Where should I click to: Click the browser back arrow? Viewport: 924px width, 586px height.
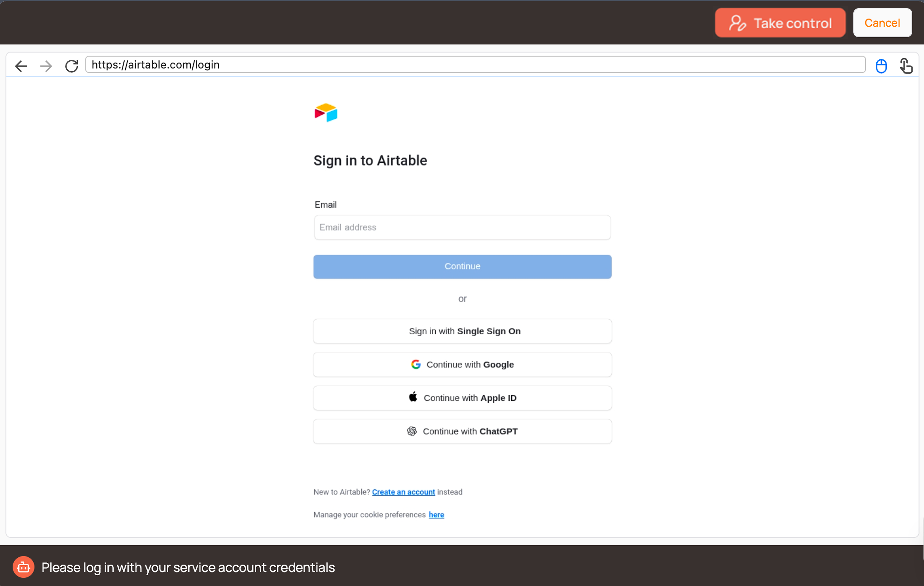21,66
